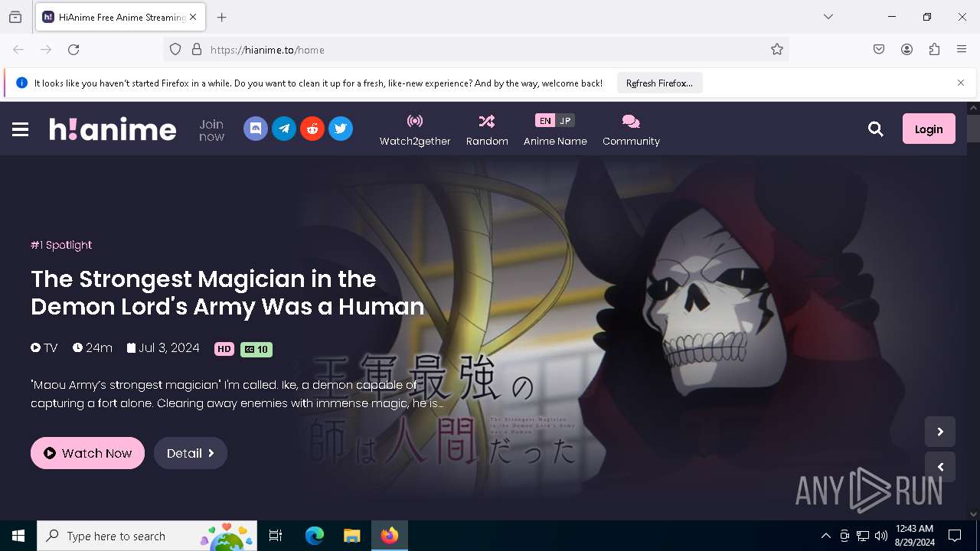Click the HD quality badge
Viewport: 980px width, 551px height.
pyautogui.click(x=224, y=349)
